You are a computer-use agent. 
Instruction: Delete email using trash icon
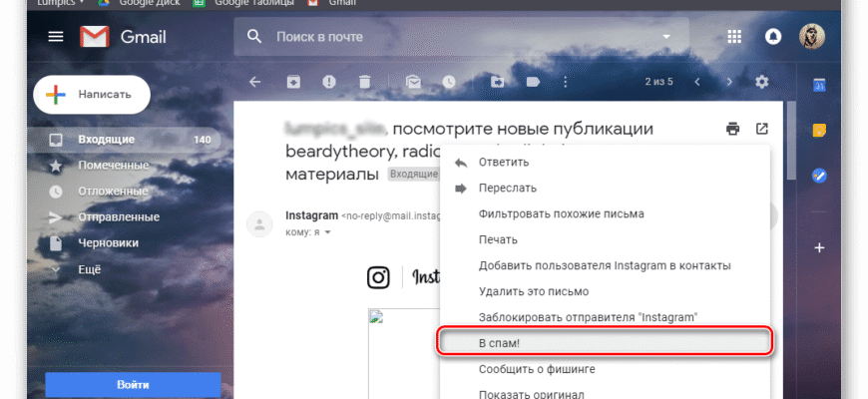[364, 82]
